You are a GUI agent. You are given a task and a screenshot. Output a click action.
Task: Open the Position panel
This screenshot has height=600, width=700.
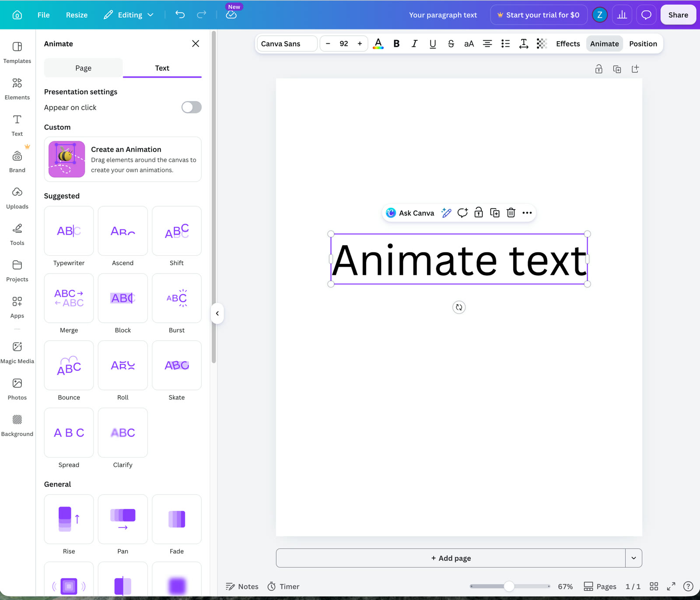[x=643, y=44]
